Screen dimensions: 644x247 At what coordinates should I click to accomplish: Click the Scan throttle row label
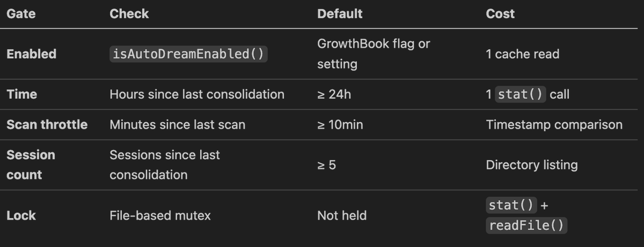coord(47,125)
